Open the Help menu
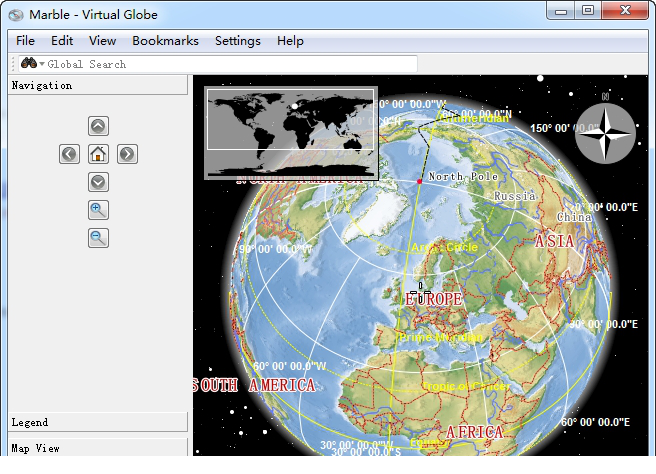 click(290, 41)
